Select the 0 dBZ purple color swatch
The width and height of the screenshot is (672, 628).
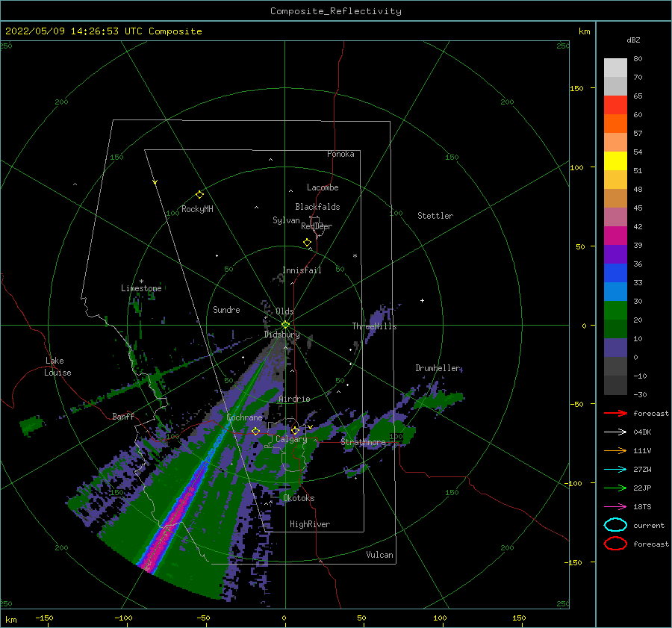tap(615, 348)
